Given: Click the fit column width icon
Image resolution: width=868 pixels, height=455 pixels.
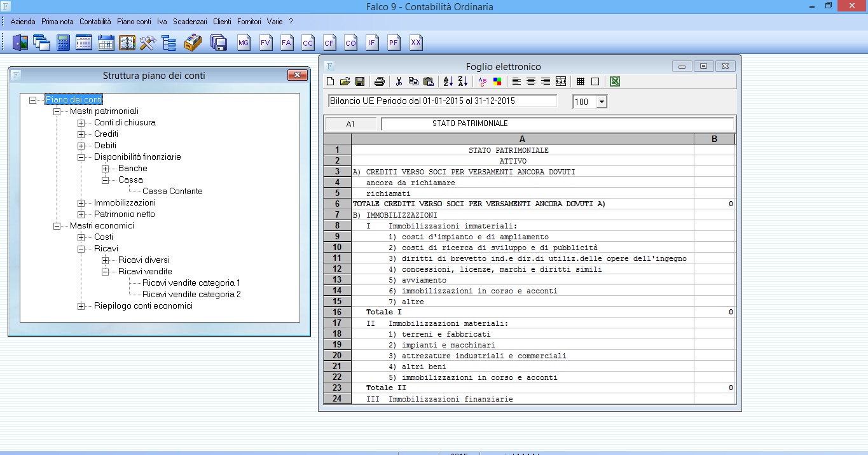Looking at the screenshot, I should pyautogui.click(x=561, y=81).
